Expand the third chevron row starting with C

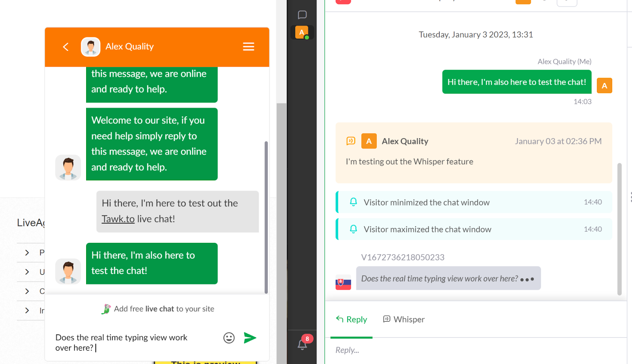pyautogui.click(x=27, y=291)
